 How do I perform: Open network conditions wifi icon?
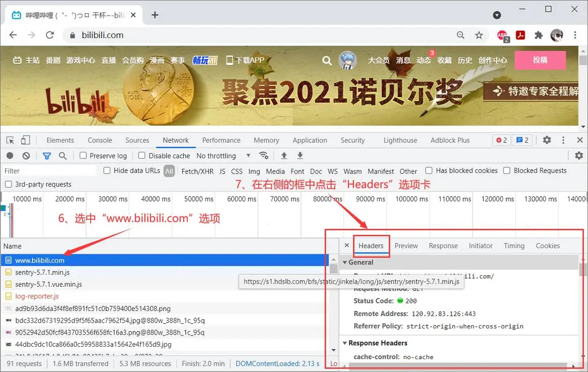pyautogui.click(x=263, y=155)
